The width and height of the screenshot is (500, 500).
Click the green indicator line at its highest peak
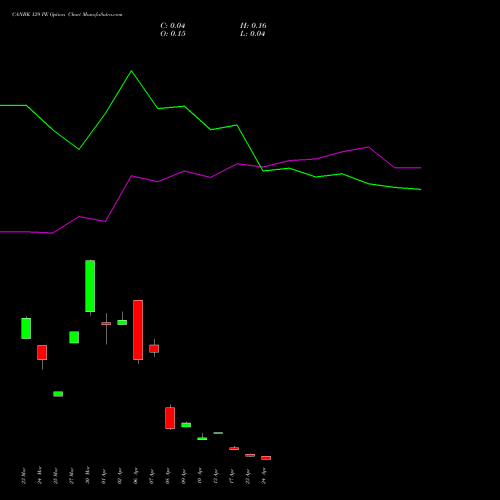[x=131, y=71]
